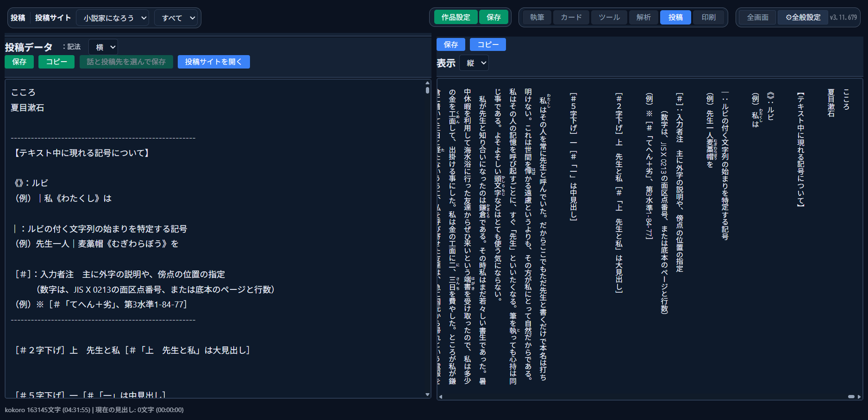Viewport: 868px width, 420px height.
Task: Click the 投稿データ heading
Action: tap(29, 47)
